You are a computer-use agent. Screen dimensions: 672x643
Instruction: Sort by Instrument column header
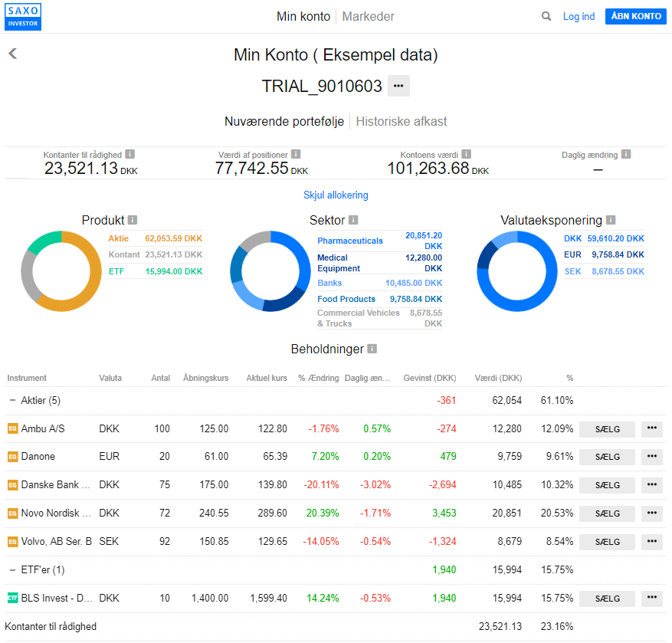27,378
